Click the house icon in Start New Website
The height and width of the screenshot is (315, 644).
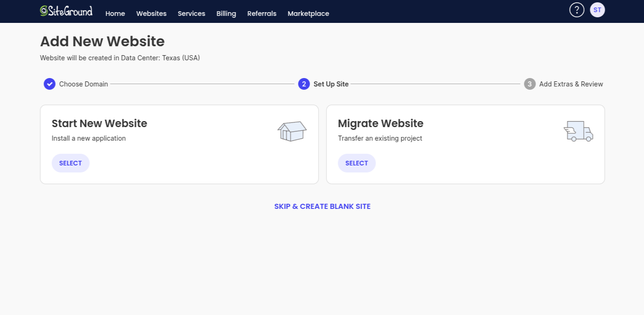pyautogui.click(x=292, y=131)
